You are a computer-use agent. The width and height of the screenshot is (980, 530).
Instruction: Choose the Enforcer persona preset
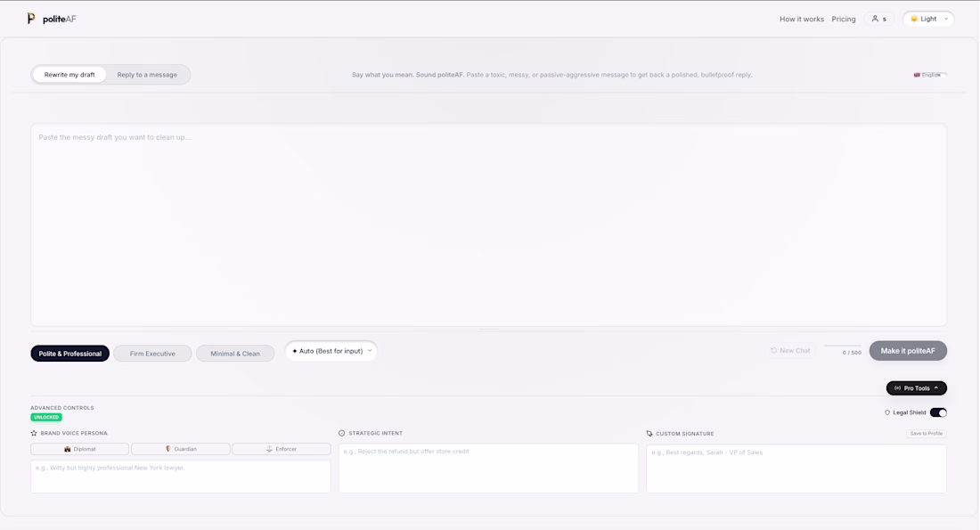(x=282, y=449)
